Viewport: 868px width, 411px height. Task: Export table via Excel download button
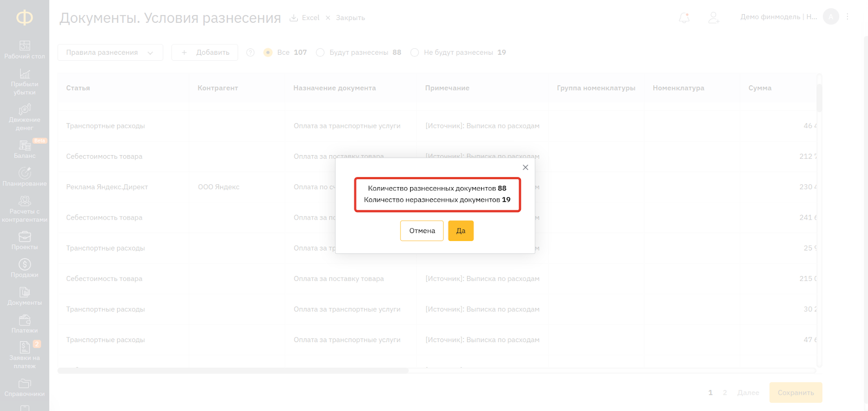coord(304,18)
